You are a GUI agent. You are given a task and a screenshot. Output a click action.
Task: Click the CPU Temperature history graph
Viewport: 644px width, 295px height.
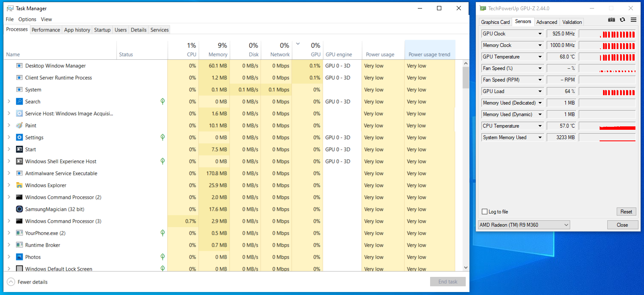pyautogui.click(x=608, y=126)
